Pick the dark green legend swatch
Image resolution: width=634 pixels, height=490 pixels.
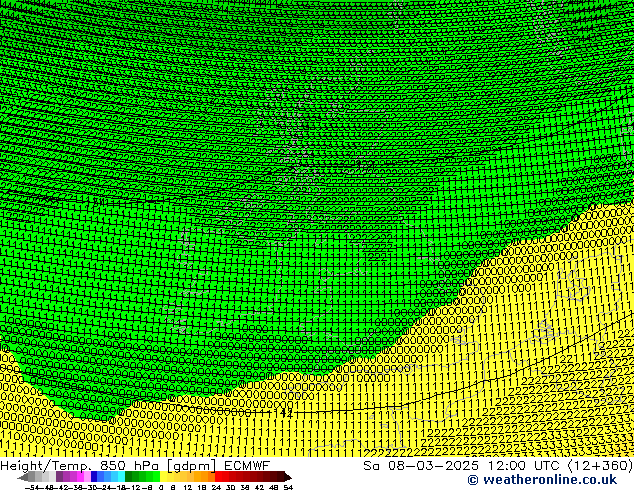pyautogui.click(x=129, y=477)
